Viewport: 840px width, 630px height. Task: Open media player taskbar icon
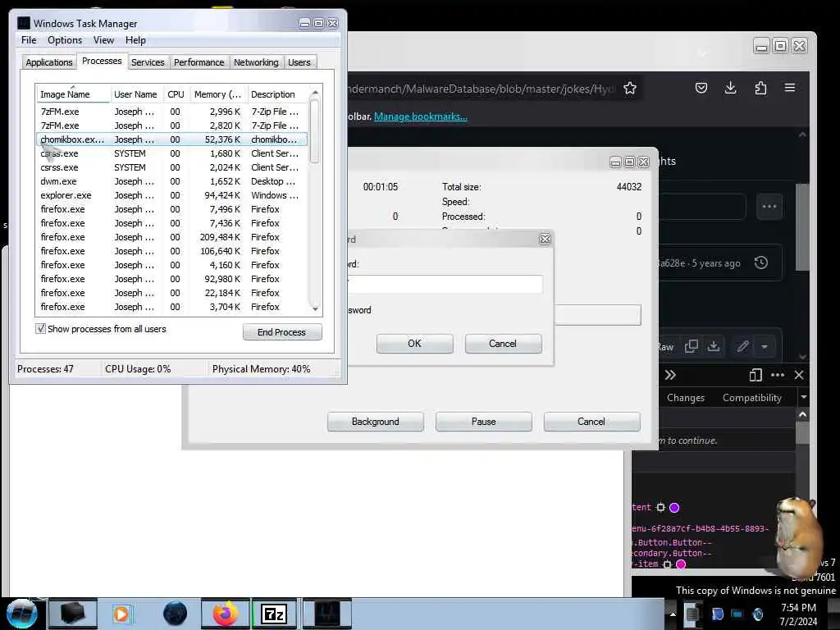click(x=121, y=614)
